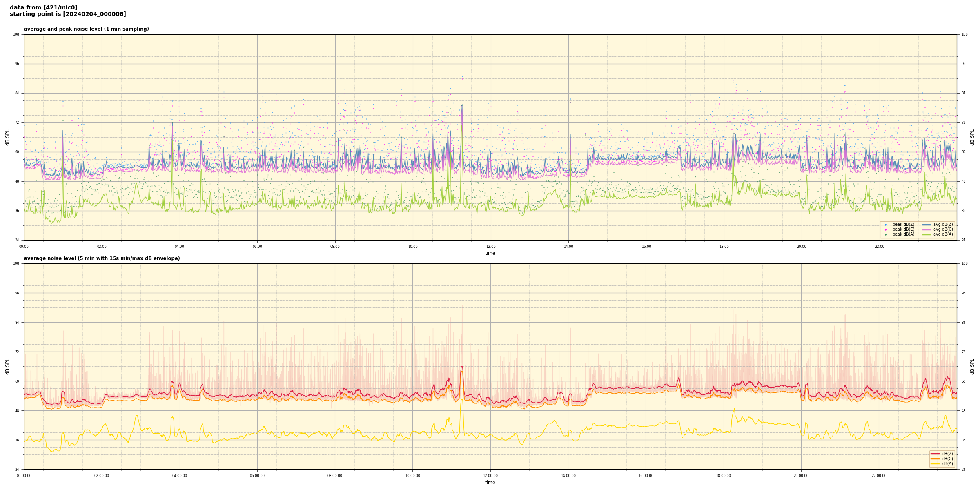Click the '5 min with 15s min/max' chart title
The image size is (980, 490).
pos(102,258)
